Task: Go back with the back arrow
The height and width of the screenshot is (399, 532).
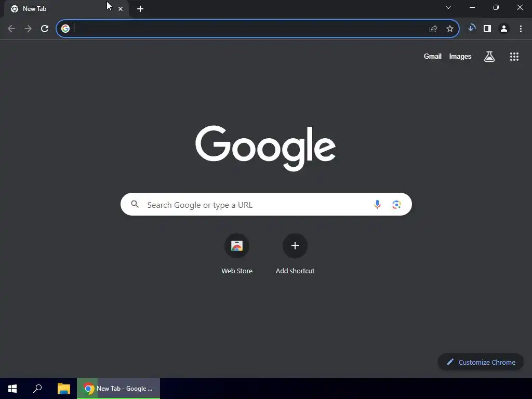Action: (11, 29)
